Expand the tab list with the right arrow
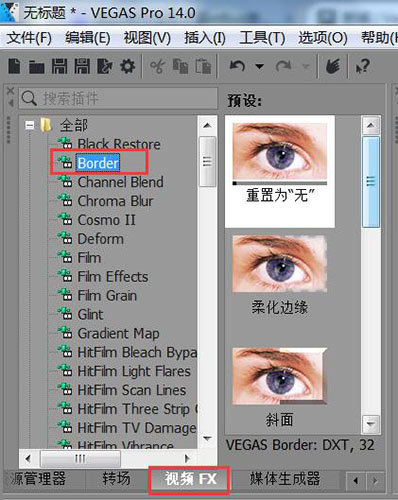Screen dimensions: 398x500 pos(375,480)
